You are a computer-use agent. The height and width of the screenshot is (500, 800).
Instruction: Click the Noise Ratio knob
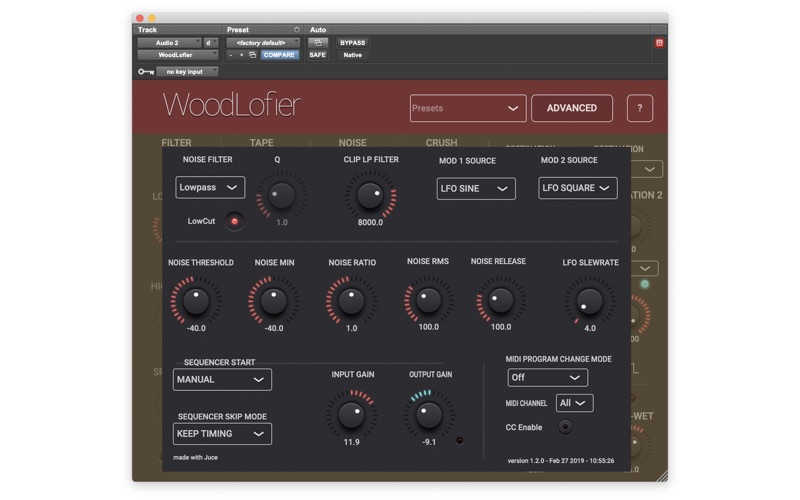click(x=351, y=301)
